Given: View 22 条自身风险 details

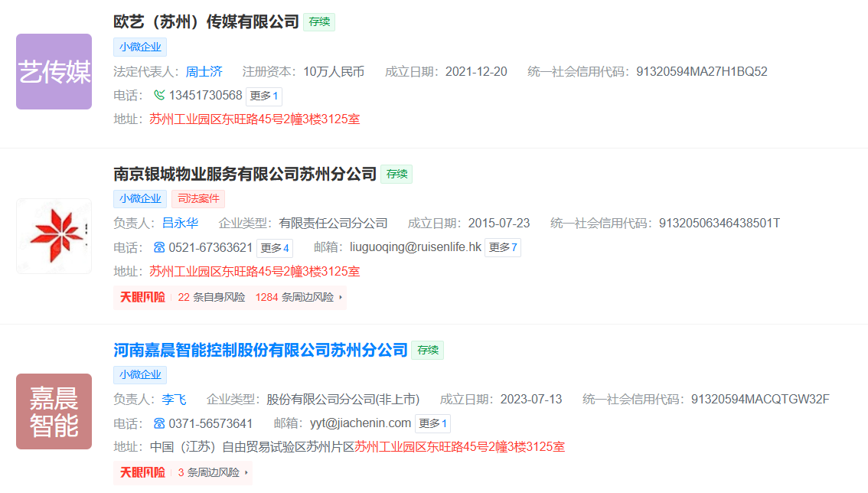Looking at the screenshot, I should [x=211, y=297].
